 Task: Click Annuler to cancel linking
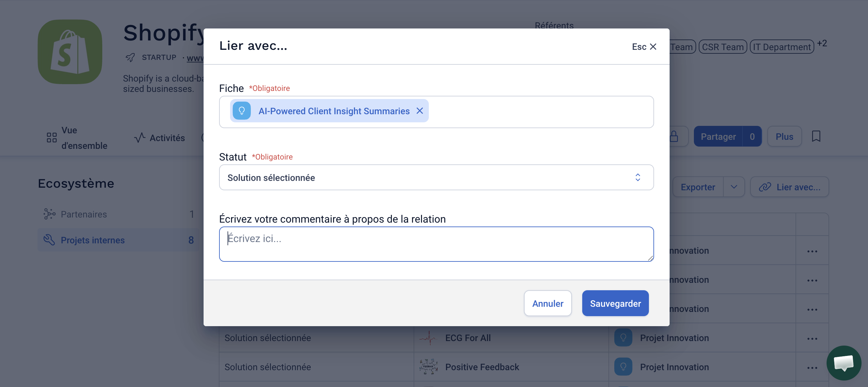(548, 303)
